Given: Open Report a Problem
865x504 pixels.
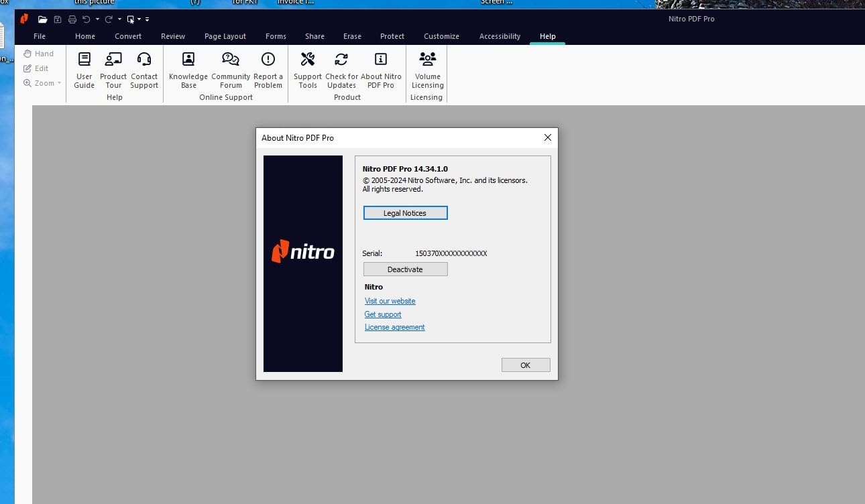Looking at the screenshot, I should coord(268,69).
